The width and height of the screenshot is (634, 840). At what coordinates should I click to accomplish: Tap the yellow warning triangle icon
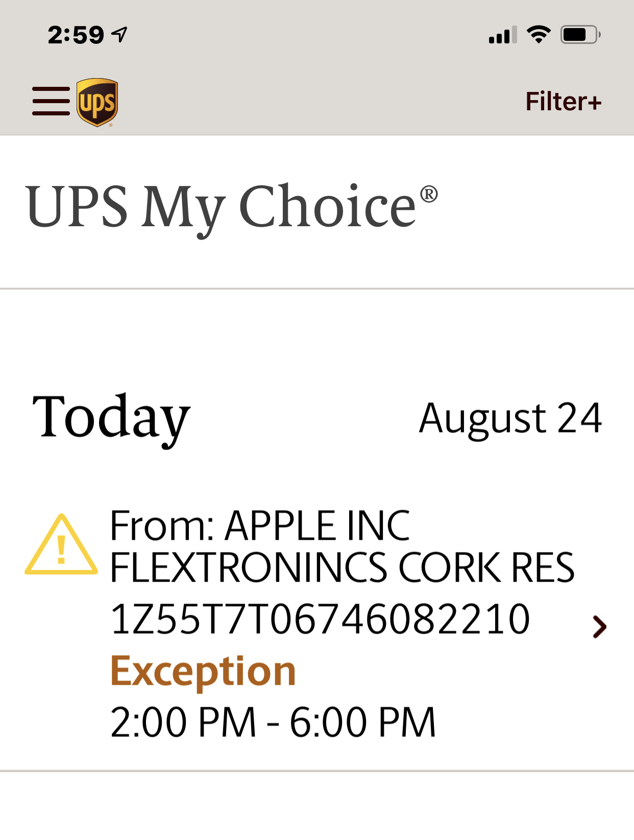click(x=61, y=545)
